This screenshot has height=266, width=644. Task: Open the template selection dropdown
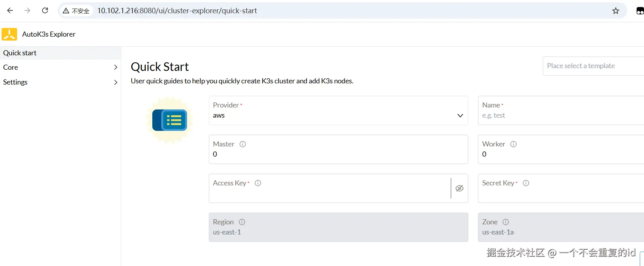tap(592, 66)
